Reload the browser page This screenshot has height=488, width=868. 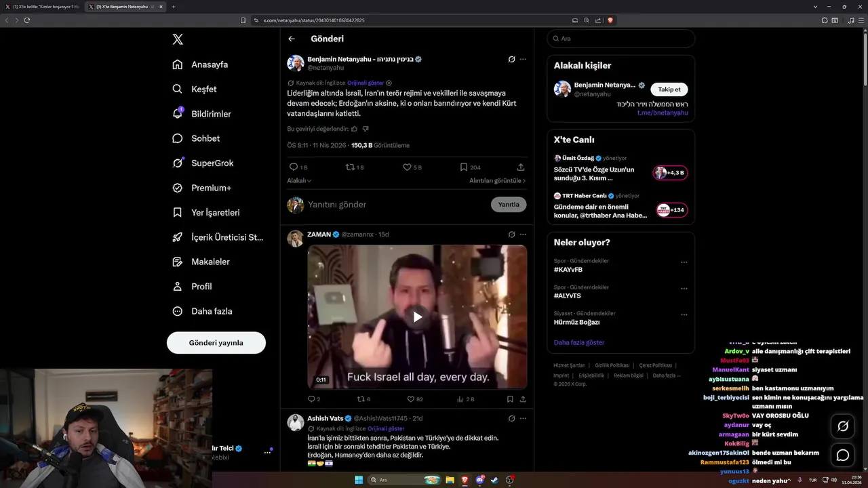click(27, 20)
